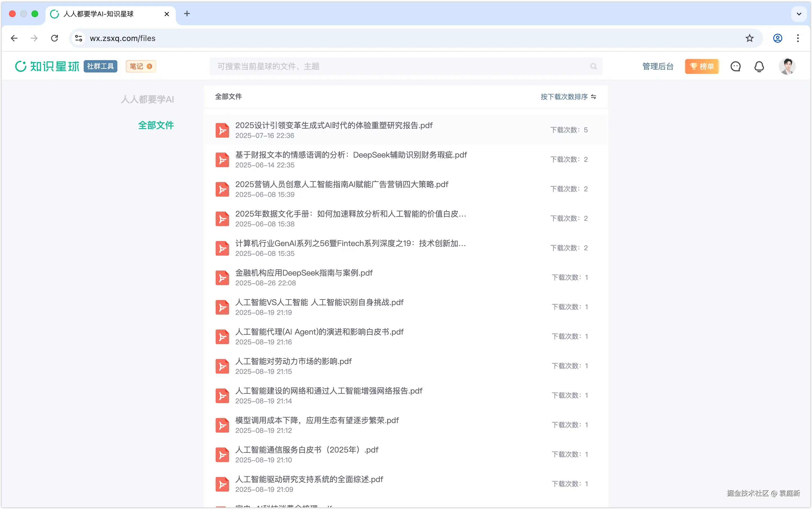Select 全部文件 in the left sidebar
The width and height of the screenshot is (812, 509).
[x=156, y=125]
